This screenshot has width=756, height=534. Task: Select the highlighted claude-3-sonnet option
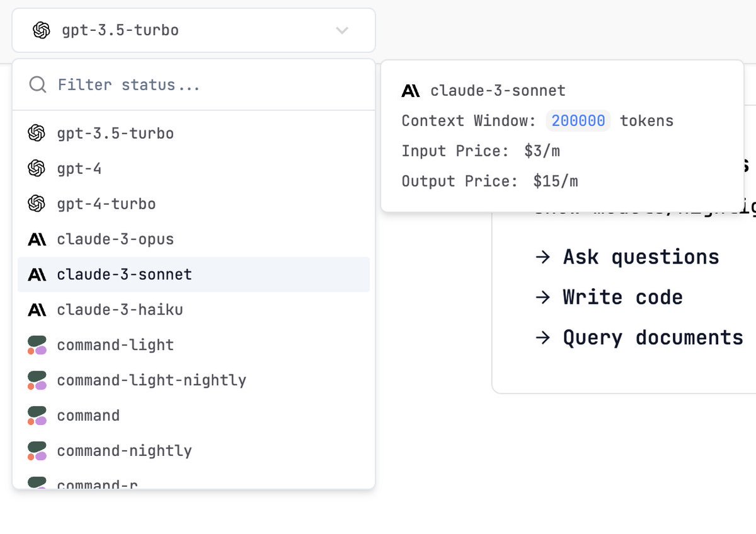(x=193, y=274)
